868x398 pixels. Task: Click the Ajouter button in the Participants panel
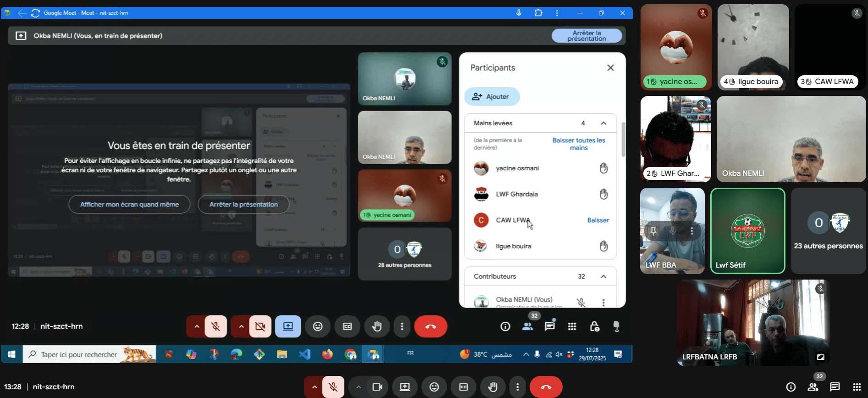(492, 96)
